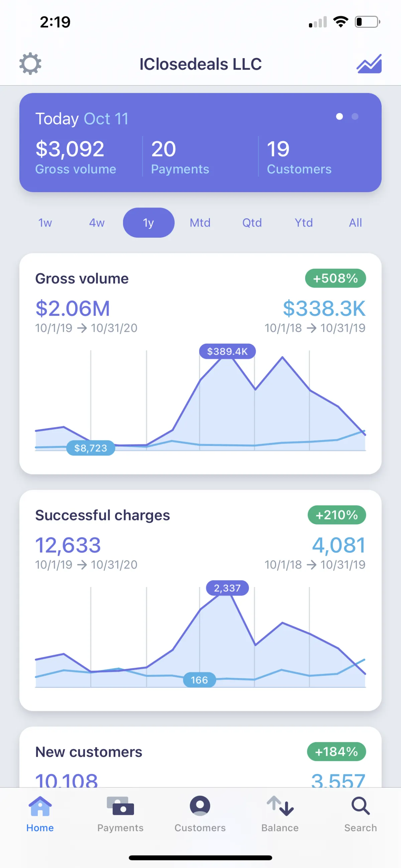The image size is (401, 868).
Task: Tap the +210% successful charges badge
Action: 337,515
